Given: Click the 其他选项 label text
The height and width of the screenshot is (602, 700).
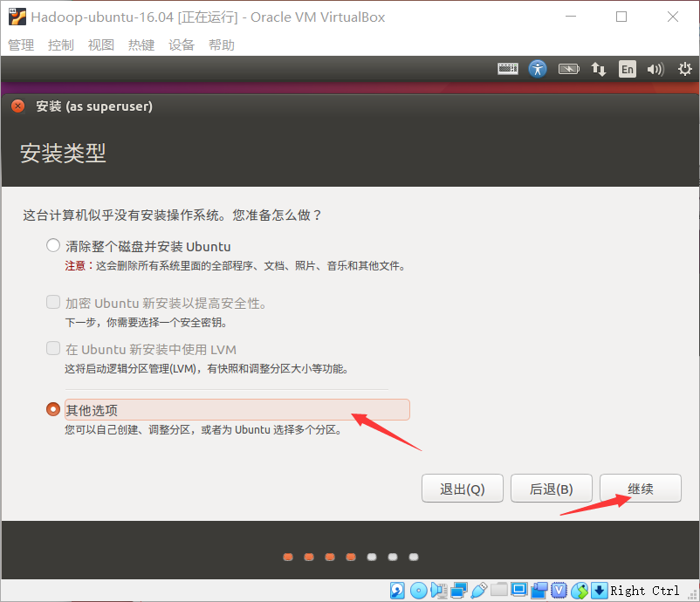Looking at the screenshot, I should (92, 410).
